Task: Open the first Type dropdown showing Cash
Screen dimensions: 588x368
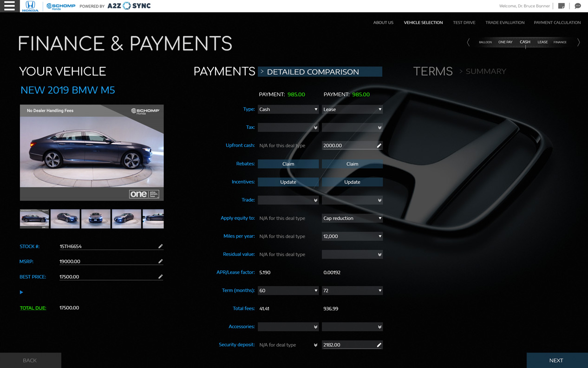Action: pyautogui.click(x=288, y=110)
